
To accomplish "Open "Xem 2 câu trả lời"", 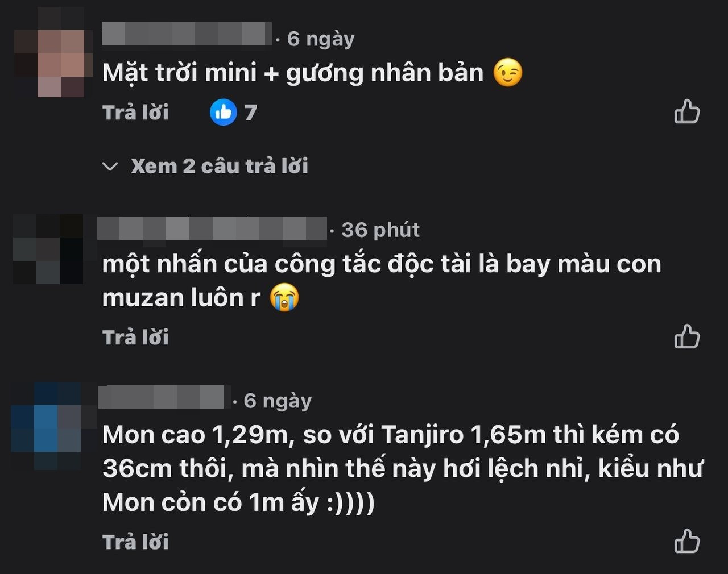I will click(220, 166).
